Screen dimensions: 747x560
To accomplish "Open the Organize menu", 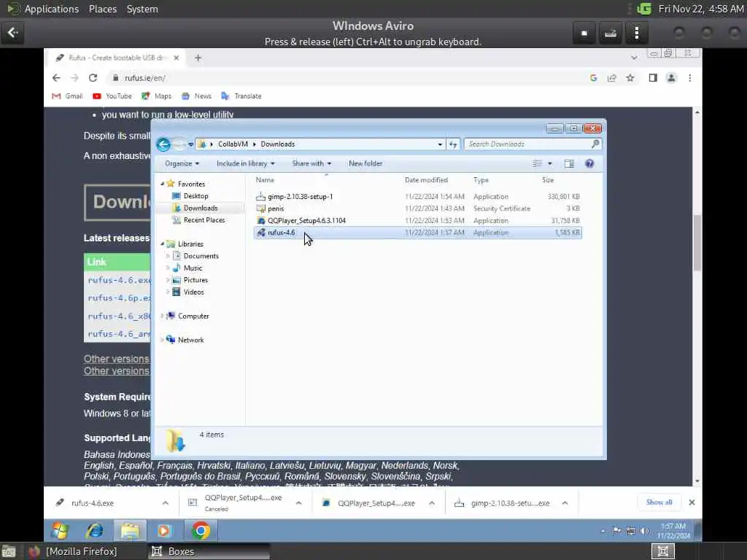I will pos(182,164).
